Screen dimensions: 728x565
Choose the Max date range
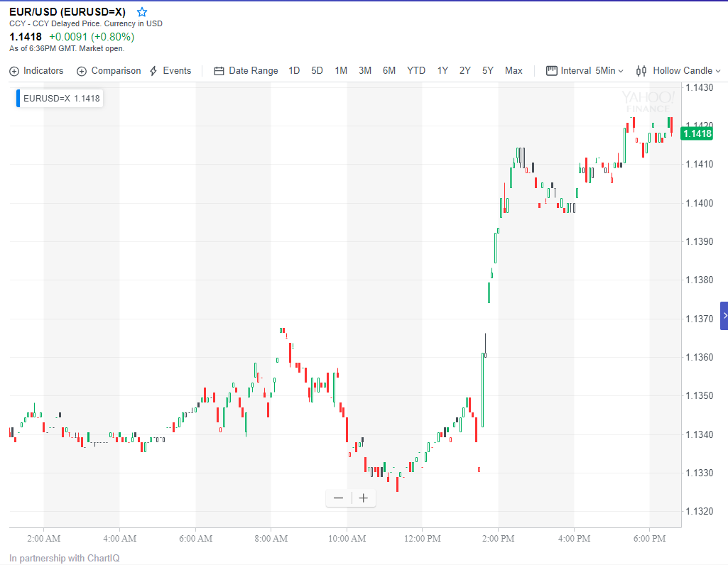pos(514,71)
